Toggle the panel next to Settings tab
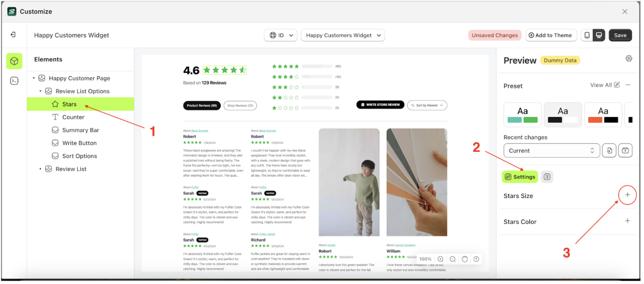644x284 pixels. click(x=547, y=177)
